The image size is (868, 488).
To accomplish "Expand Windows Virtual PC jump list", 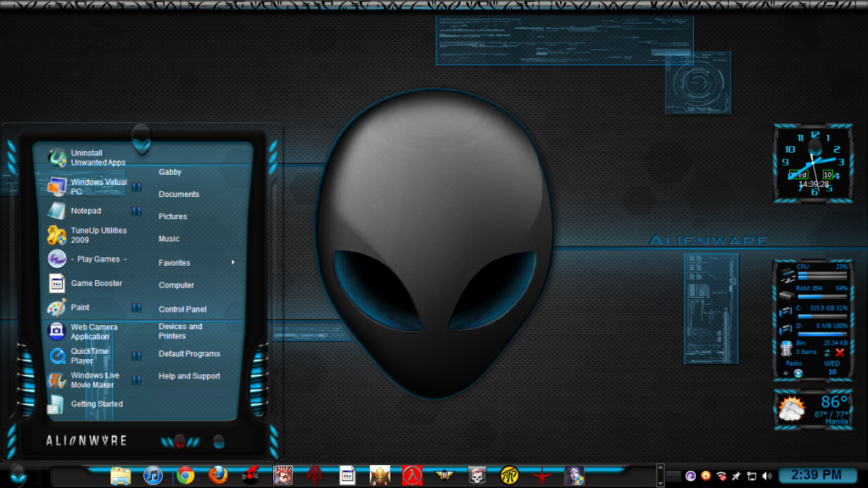I will tap(136, 188).
